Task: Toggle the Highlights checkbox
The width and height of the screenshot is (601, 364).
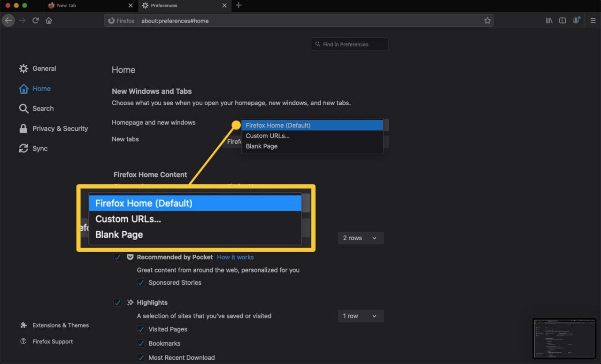Action: 118,303
